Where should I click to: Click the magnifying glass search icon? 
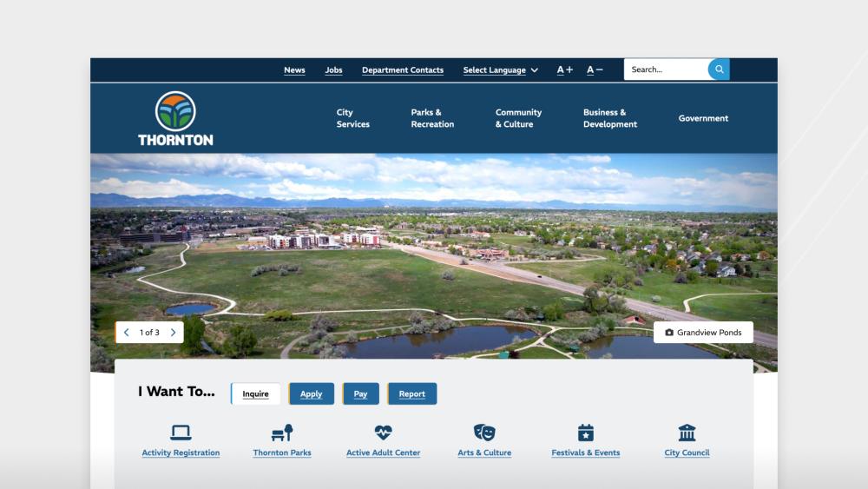719,69
